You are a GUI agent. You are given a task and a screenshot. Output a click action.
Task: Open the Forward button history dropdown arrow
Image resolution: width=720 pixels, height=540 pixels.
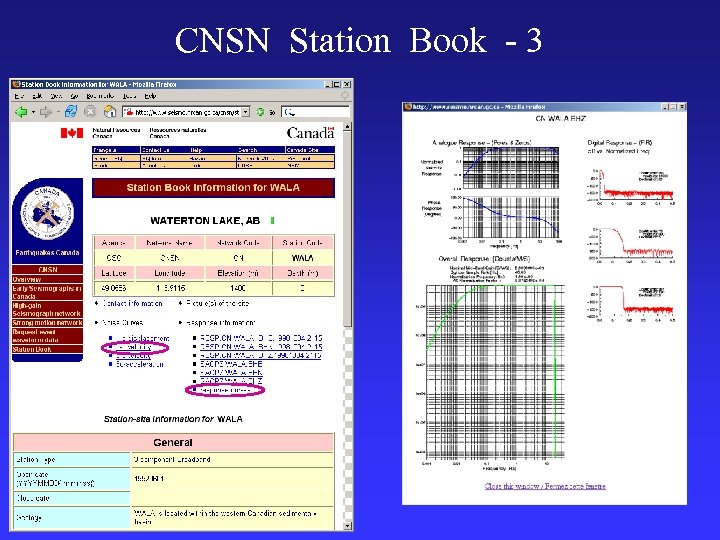[58, 112]
